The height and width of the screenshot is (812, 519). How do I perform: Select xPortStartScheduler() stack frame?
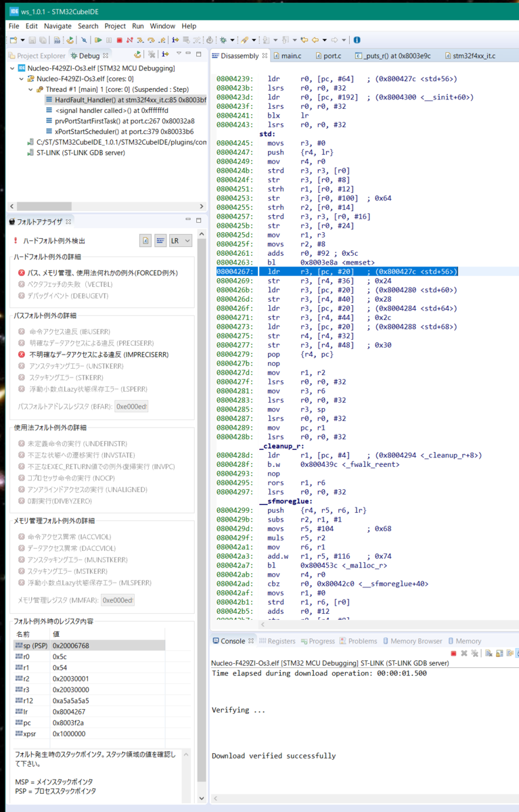(120, 131)
